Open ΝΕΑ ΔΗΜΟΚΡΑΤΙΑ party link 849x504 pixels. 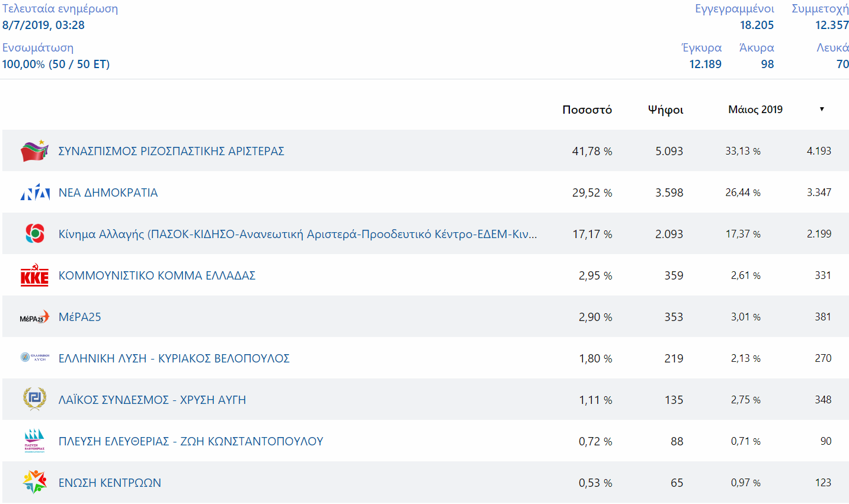coord(108,192)
